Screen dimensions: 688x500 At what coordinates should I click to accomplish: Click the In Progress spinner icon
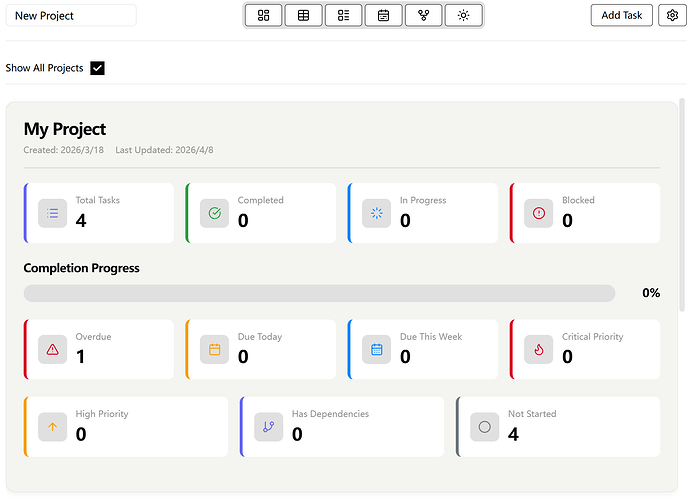pyautogui.click(x=377, y=212)
